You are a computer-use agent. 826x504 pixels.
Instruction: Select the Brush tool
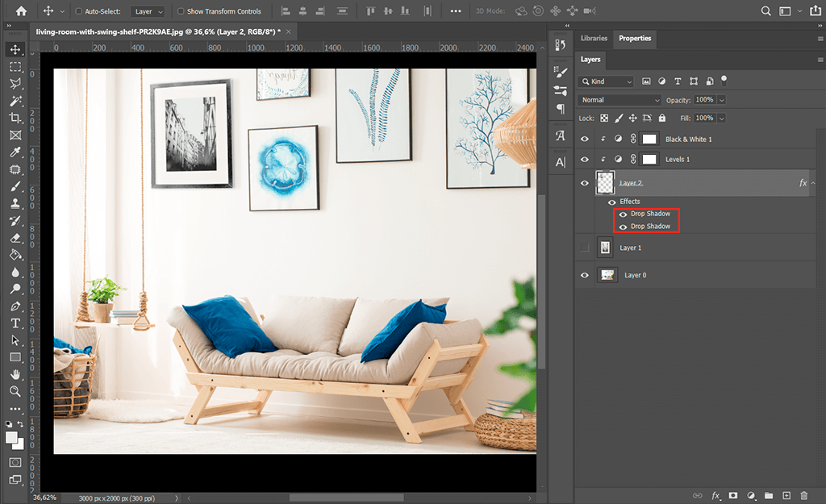(15, 186)
